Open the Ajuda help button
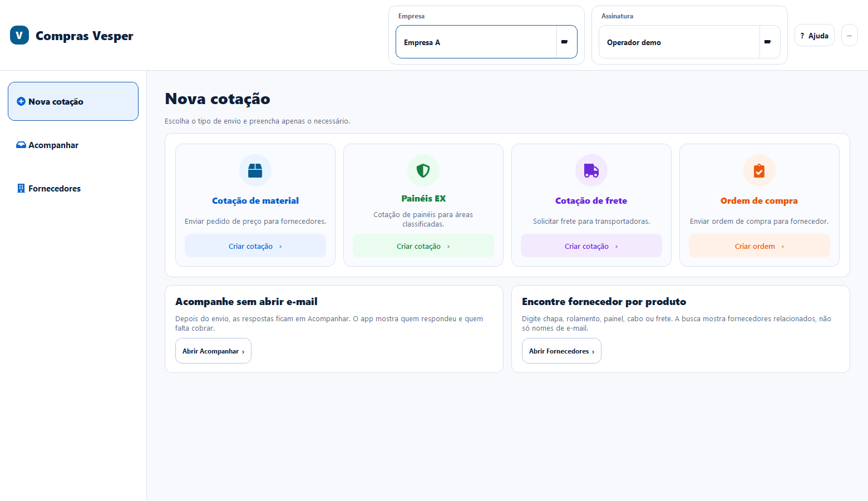Image resolution: width=868 pixels, height=501 pixels. [x=815, y=35]
